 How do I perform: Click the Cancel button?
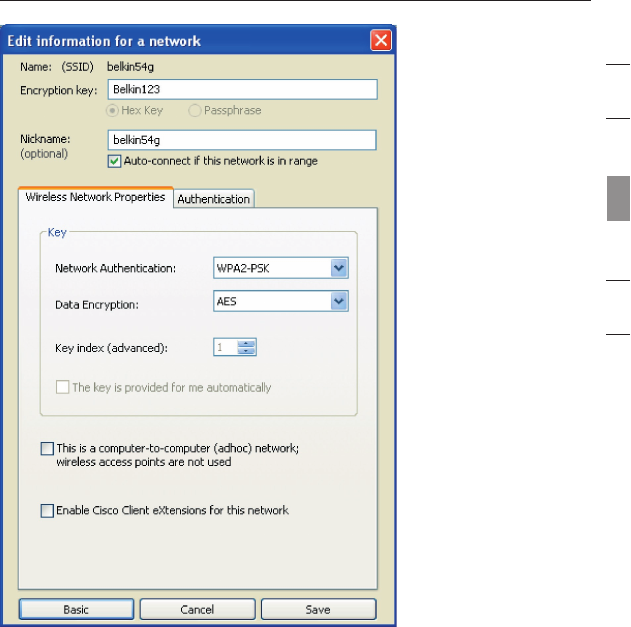(x=197, y=609)
